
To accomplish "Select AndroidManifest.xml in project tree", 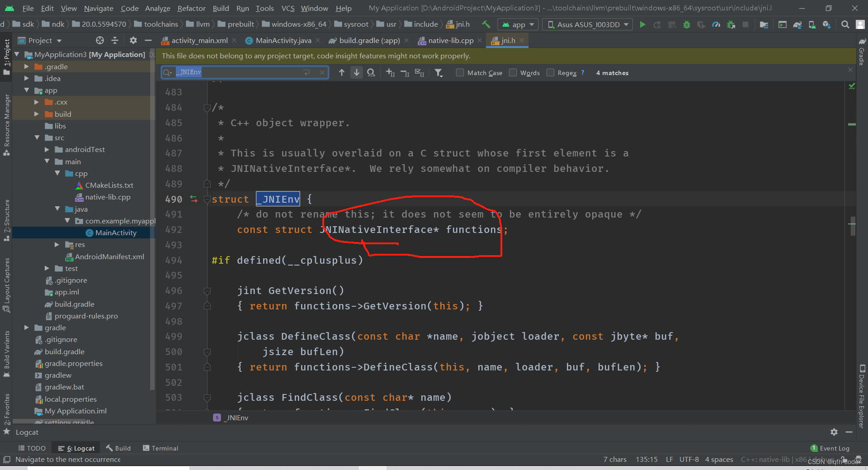I will (105, 256).
